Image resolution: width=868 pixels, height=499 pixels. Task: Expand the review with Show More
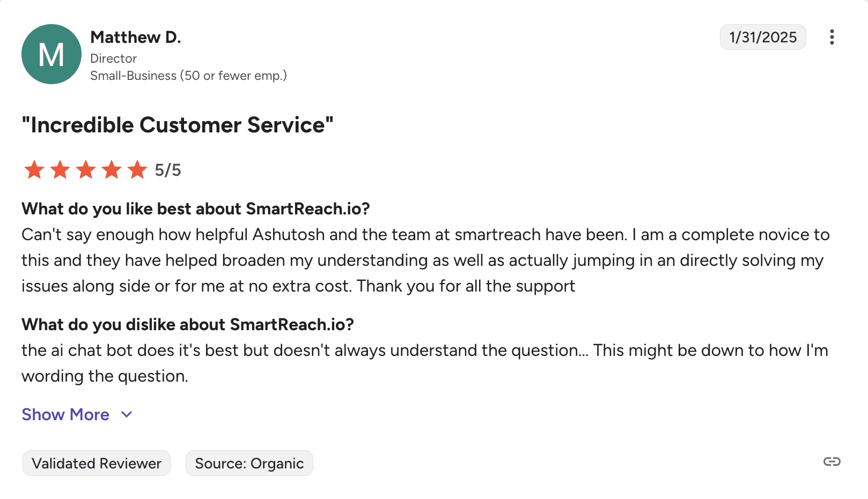[65, 414]
